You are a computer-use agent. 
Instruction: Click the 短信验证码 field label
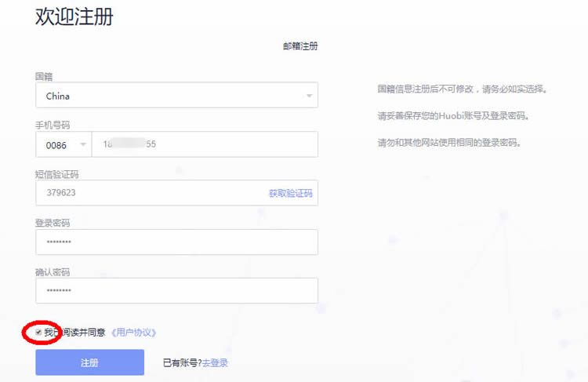56,174
